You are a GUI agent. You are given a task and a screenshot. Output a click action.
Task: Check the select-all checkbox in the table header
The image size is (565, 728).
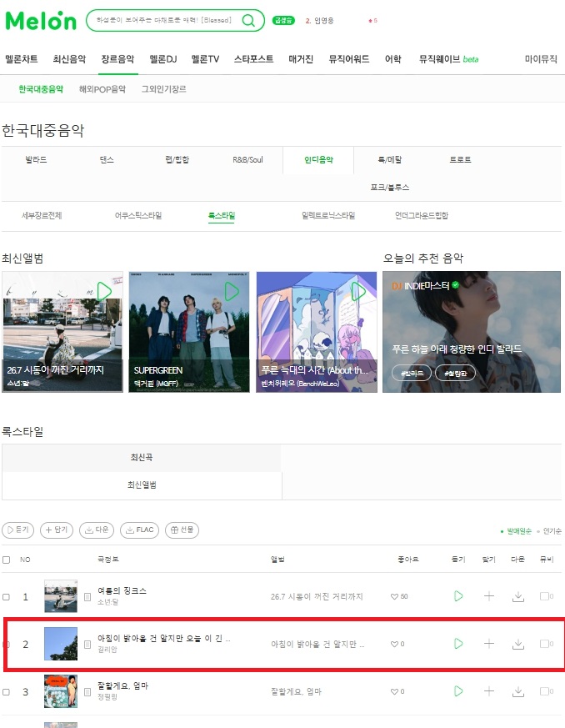point(6,560)
